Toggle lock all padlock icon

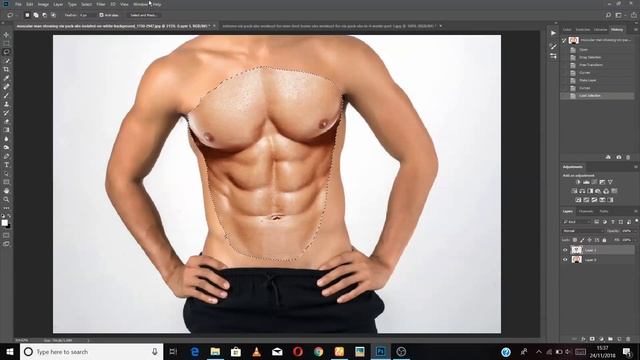click(604, 240)
